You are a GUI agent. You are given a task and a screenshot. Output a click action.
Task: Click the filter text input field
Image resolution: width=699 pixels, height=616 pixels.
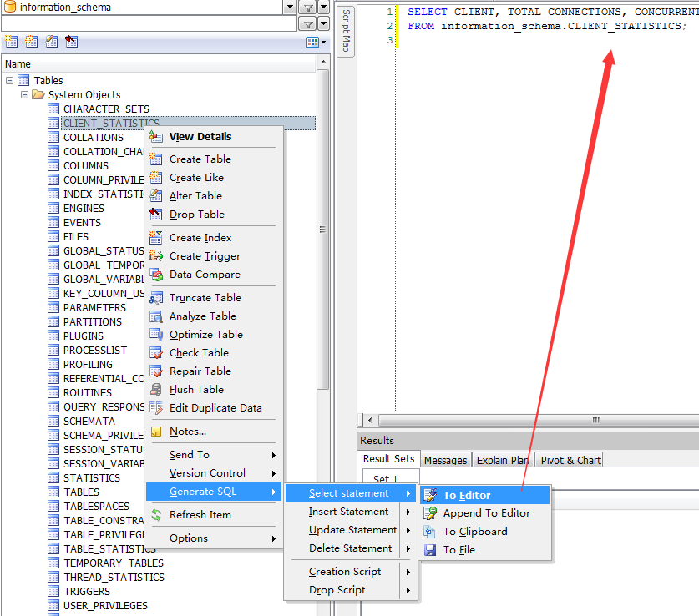coord(149,23)
